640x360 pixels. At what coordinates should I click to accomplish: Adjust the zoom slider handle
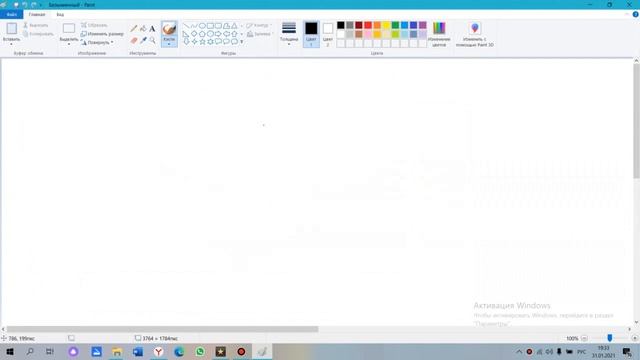(609, 338)
